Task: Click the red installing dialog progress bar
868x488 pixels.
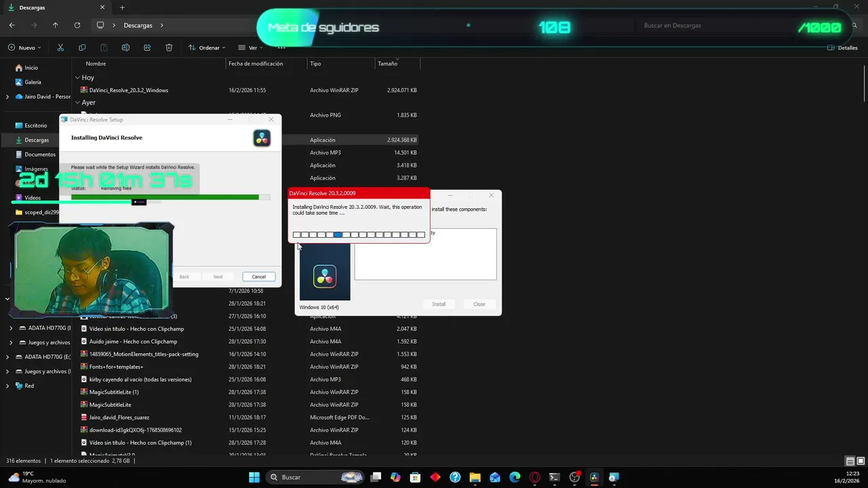Action: click(359, 235)
